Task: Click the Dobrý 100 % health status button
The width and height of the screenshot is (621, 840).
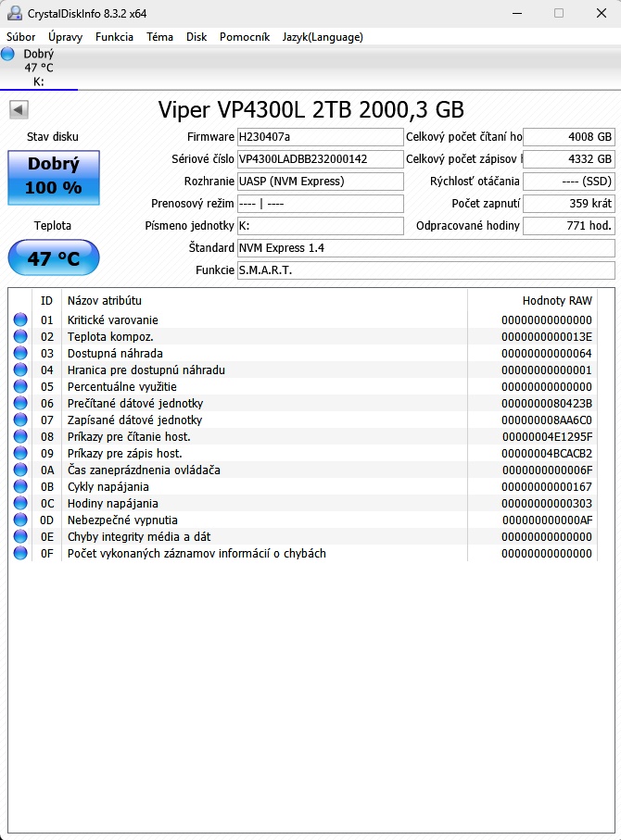Action: click(x=54, y=178)
